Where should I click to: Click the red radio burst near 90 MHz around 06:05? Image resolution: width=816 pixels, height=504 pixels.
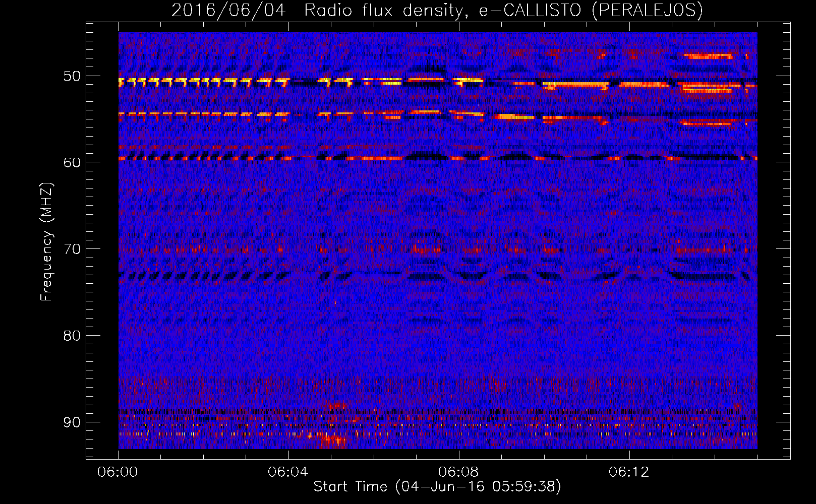[334, 426]
